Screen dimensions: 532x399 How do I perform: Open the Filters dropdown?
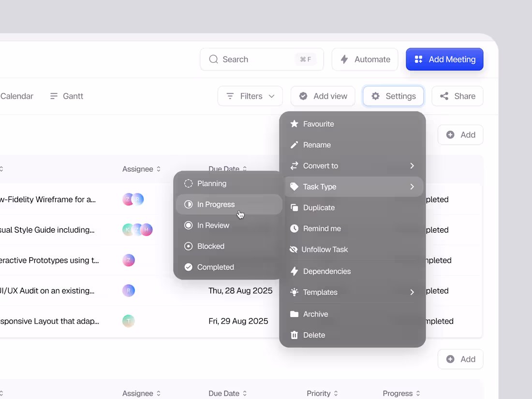point(250,96)
